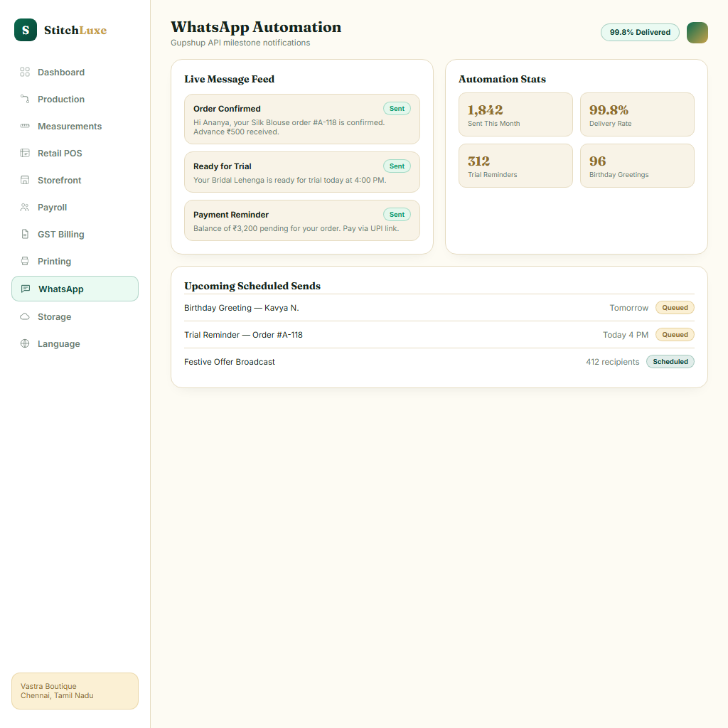Click the Automation Stats heading
Screen dimensions: 728x728
502,79
